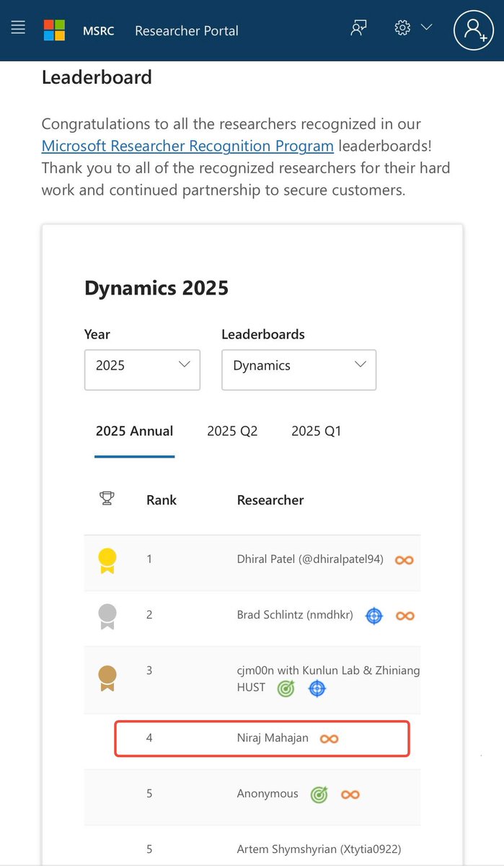Click the silver medal icon for rank 2
The width and height of the screenshot is (504, 866).
tap(107, 616)
